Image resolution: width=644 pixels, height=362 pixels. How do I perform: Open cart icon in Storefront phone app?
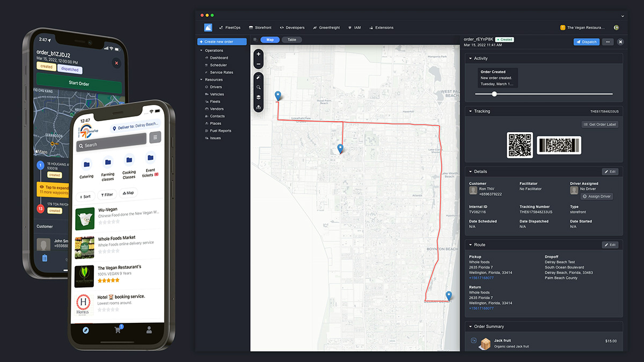(118, 329)
